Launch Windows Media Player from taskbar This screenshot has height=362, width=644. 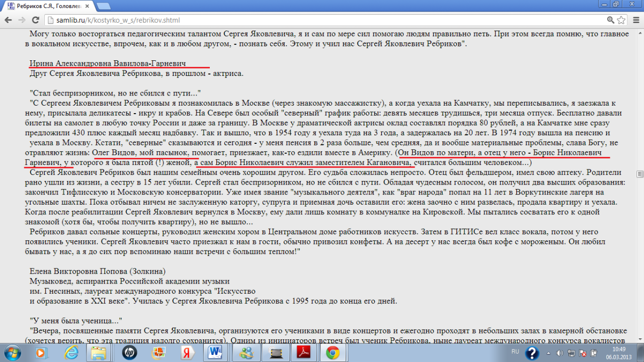point(41,353)
